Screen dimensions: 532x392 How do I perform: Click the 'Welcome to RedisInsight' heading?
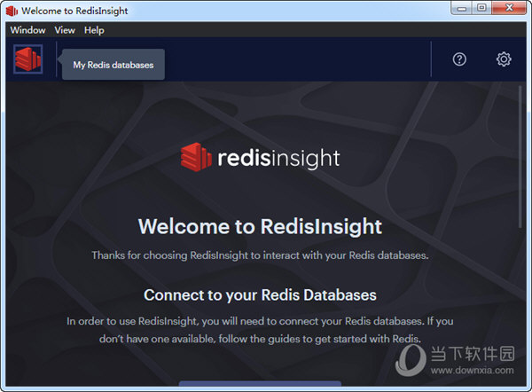(x=260, y=226)
